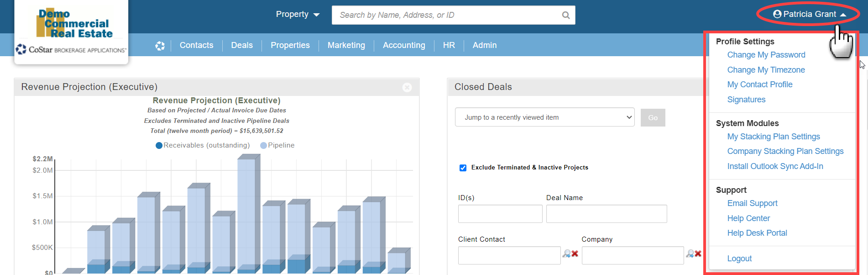Close the Revenue Projection widget
Image resolution: width=868 pixels, height=275 pixels.
point(407,87)
